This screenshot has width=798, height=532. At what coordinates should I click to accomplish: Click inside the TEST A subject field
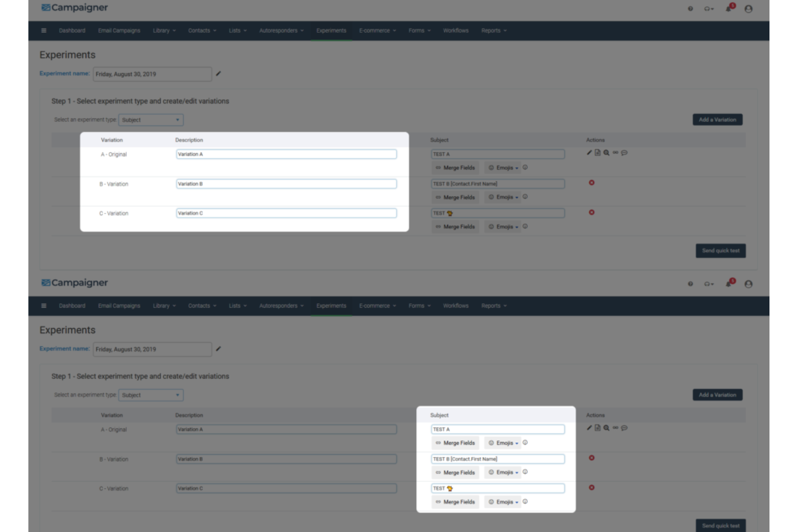click(x=496, y=154)
